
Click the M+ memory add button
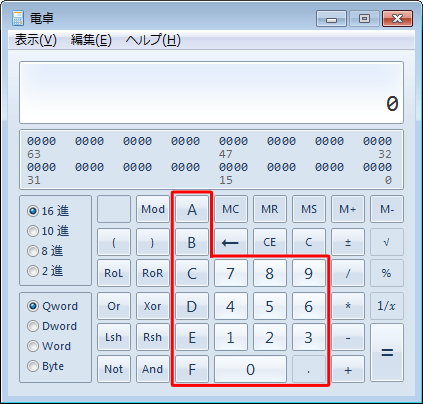[348, 209]
